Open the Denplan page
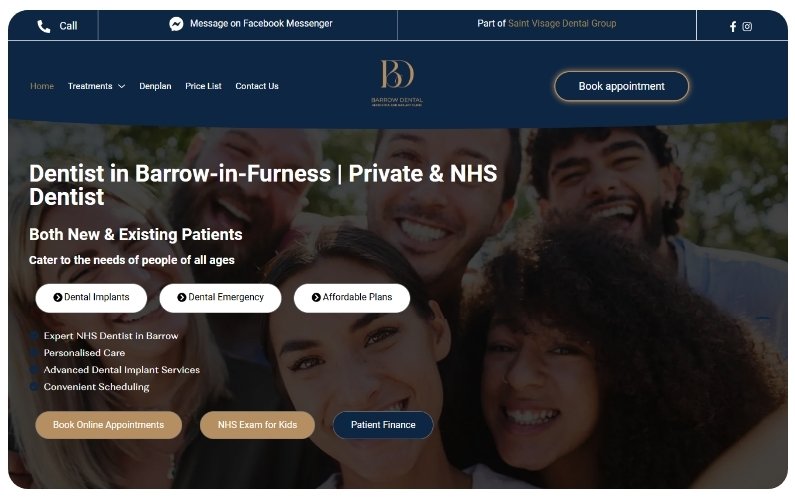The image size is (795, 498). (x=155, y=86)
